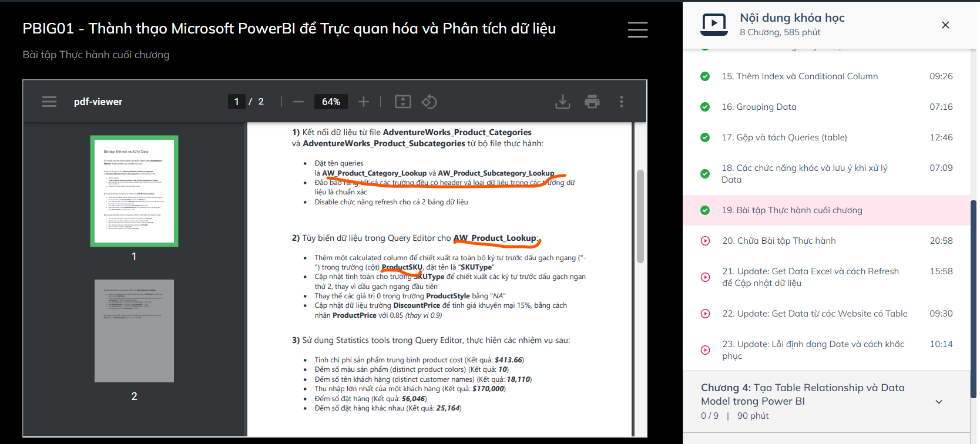Click the 12:46 duration of lesson 17
Image resolution: width=980 pixels, height=444 pixels.
click(x=941, y=137)
